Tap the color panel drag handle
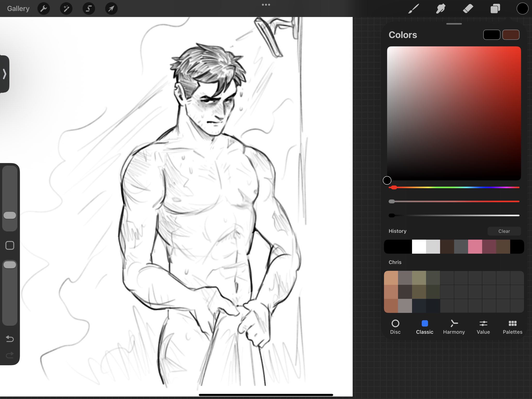Viewport: 532px width, 399px height. coord(454,24)
